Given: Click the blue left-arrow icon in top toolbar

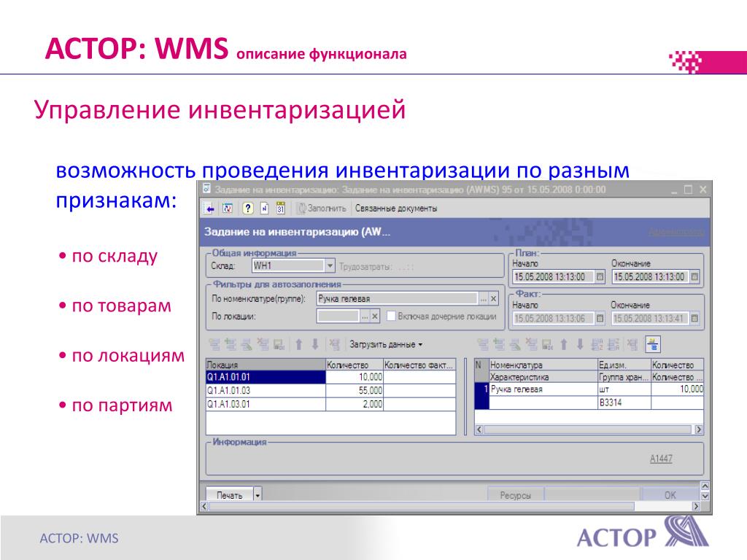Looking at the screenshot, I should click(209, 209).
